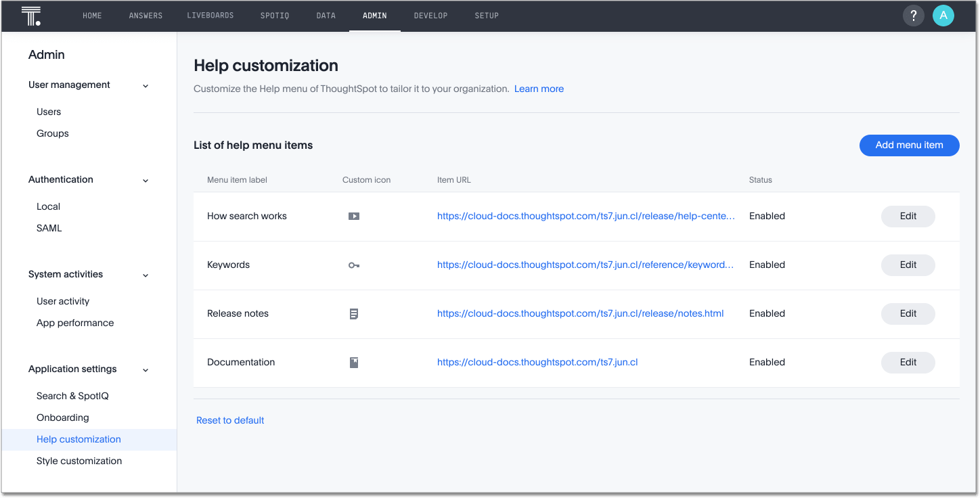Select Style customization in the sidebar
This screenshot has height=498, width=980.
point(79,461)
